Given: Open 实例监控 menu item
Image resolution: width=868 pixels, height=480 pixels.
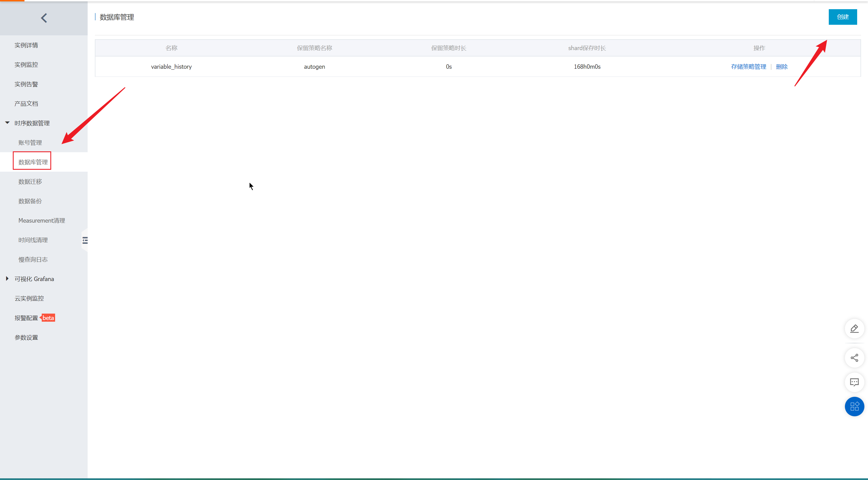Looking at the screenshot, I should 26,65.
